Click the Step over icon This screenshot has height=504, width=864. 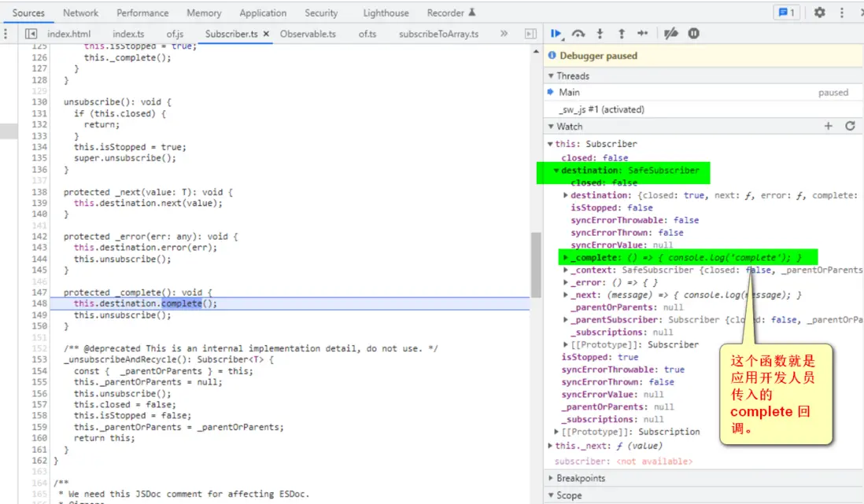pyautogui.click(x=578, y=34)
